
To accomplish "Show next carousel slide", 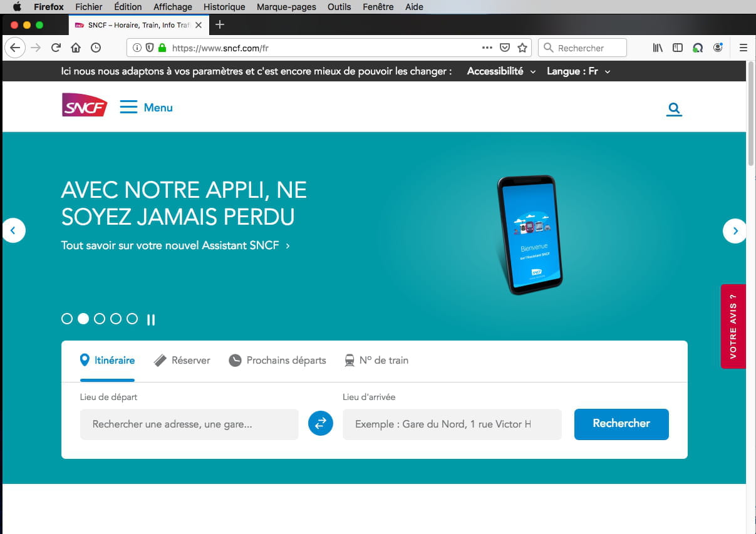I will (735, 230).
